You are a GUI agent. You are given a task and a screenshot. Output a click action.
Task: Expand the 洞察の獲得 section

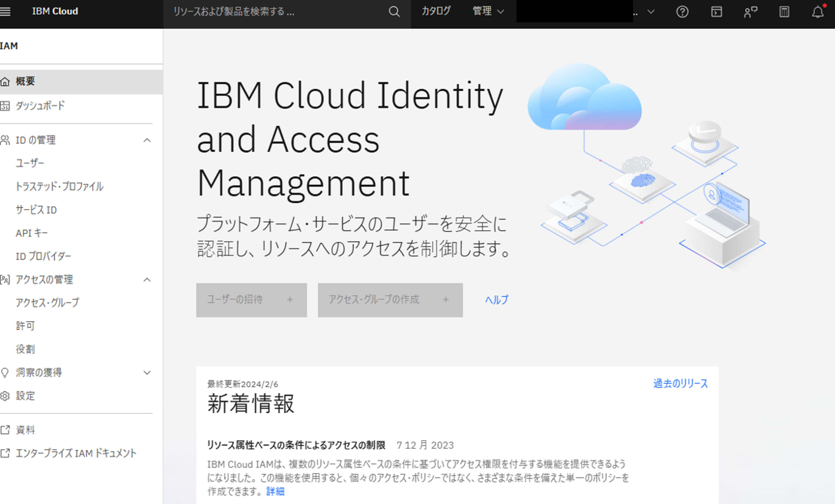pyautogui.click(x=147, y=373)
